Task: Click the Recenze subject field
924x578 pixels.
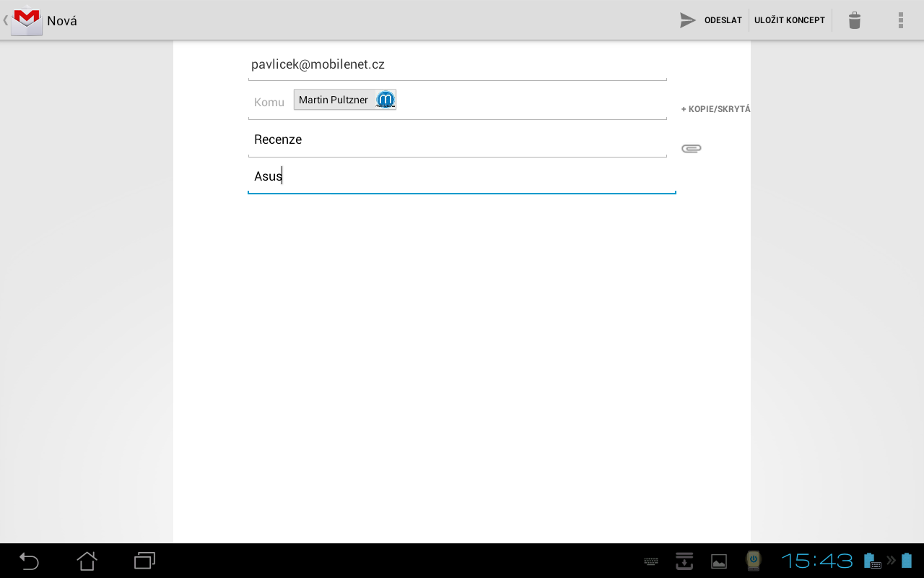Action: click(x=458, y=139)
